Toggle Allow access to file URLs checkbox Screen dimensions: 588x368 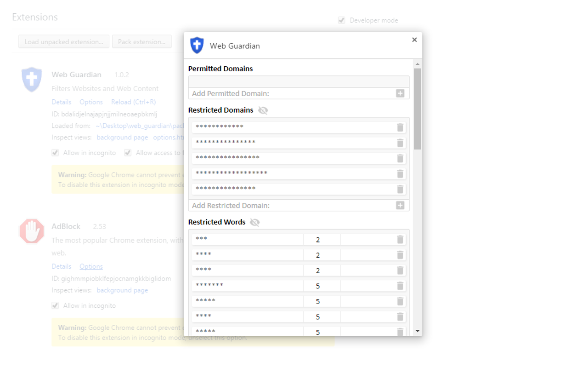(x=128, y=153)
